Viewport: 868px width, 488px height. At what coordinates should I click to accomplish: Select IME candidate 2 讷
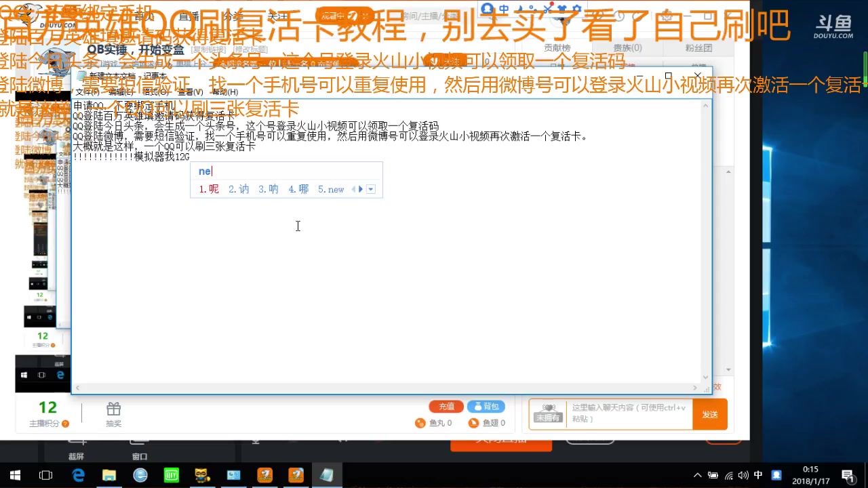pos(239,189)
